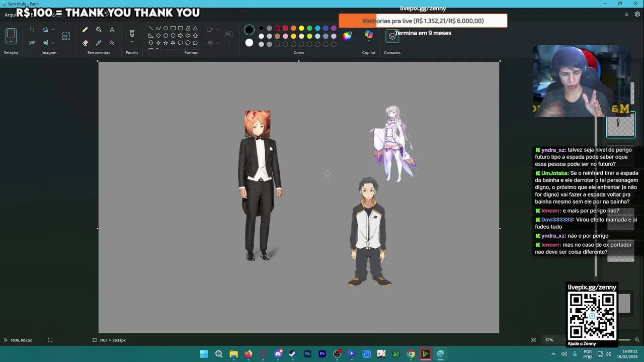Open File Explorer from taskbar
The width and height of the screenshot is (644, 362).
coord(233,354)
